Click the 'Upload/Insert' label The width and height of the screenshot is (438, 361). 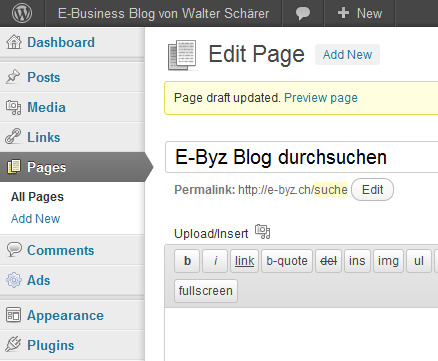[211, 234]
